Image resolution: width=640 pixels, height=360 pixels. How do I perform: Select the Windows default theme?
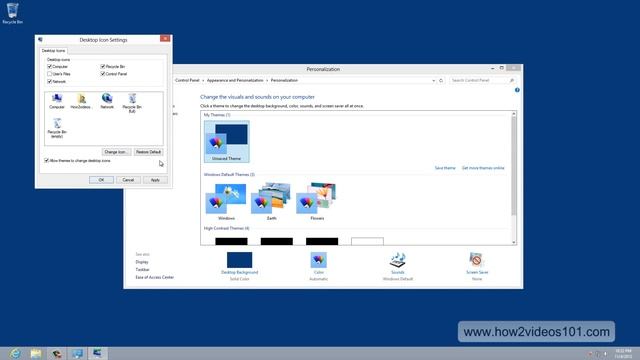(x=227, y=202)
